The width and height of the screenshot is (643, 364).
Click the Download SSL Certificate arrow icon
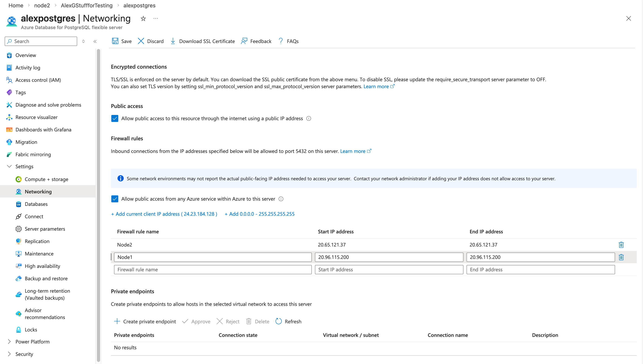[173, 41]
